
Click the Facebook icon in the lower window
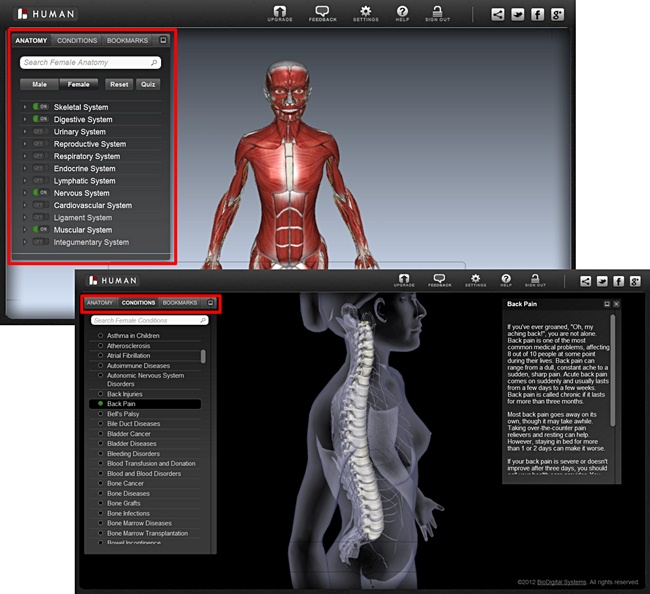point(618,282)
